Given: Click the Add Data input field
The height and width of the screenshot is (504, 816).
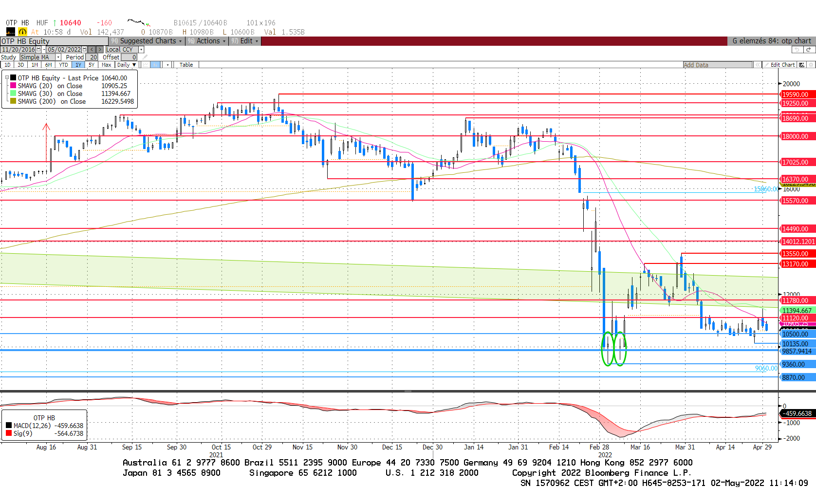Looking at the screenshot, I should tap(718, 65).
